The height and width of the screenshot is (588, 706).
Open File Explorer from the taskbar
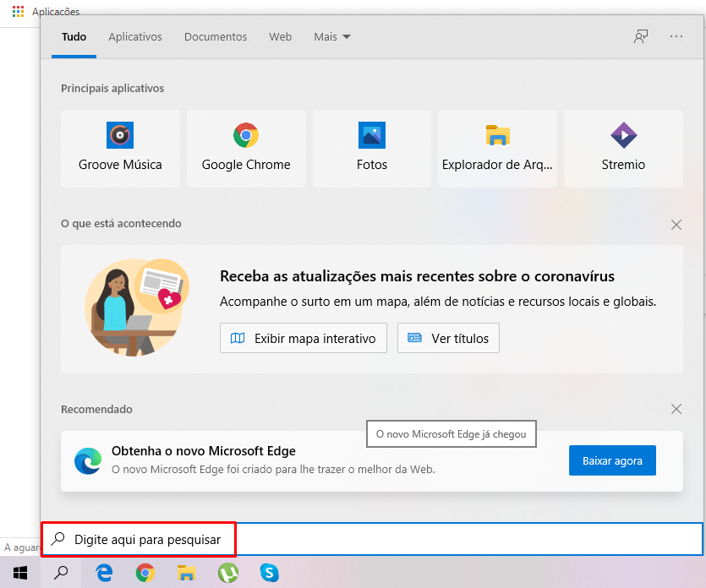pos(186,573)
